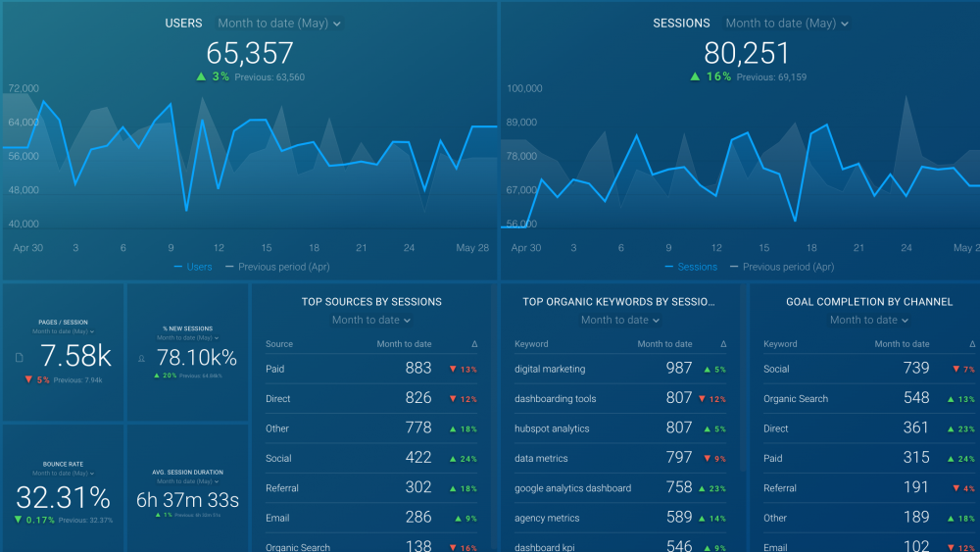Open the date range dropdown under Goal Completion by Channel

(x=869, y=321)
